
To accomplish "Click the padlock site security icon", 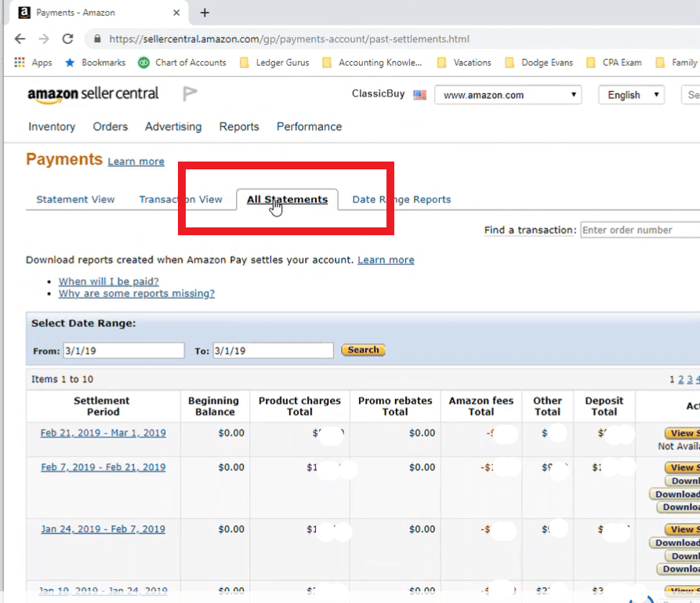I will pyautogui.click(x=97, y=39).
